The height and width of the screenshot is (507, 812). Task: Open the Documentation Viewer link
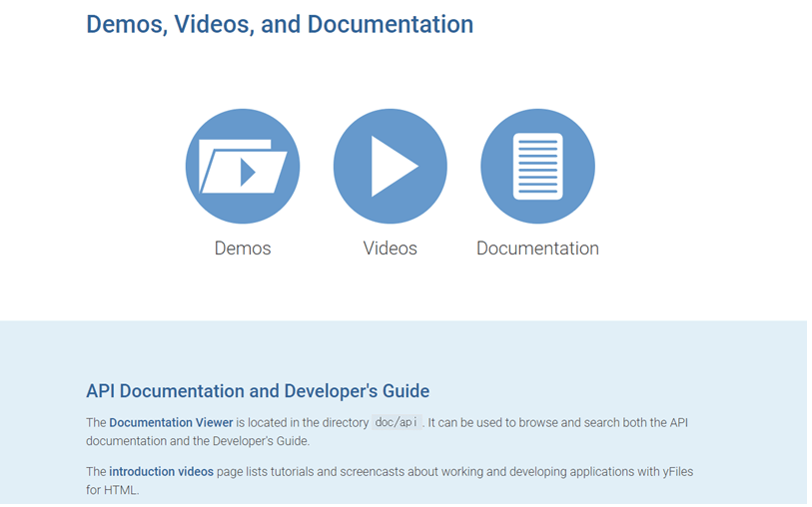[x=171, y=423]
